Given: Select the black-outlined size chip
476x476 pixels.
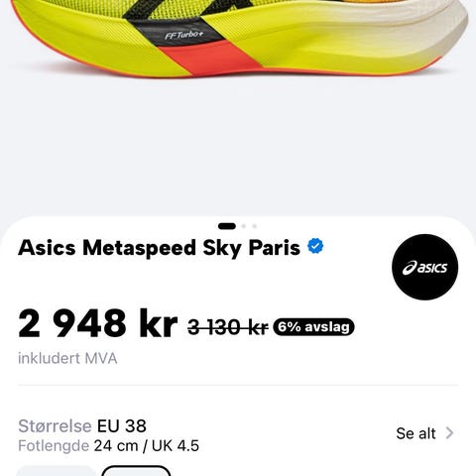Looking at the screenshot, I should point(136,471).
